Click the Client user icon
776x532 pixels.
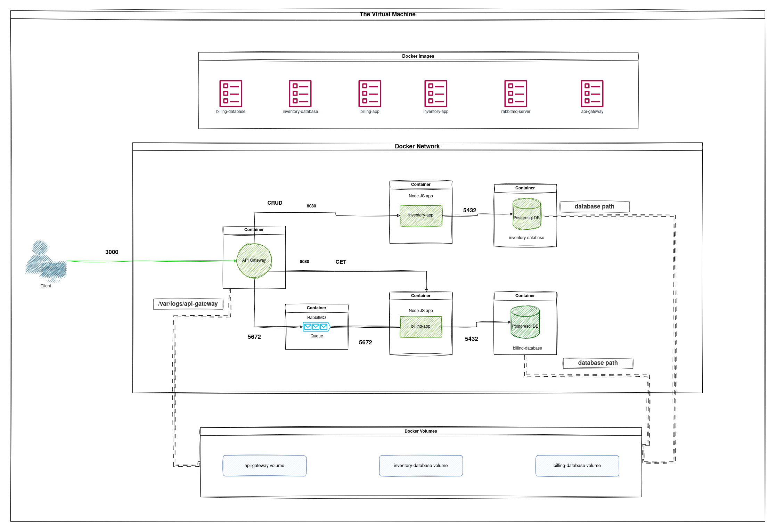click(46, 261)
